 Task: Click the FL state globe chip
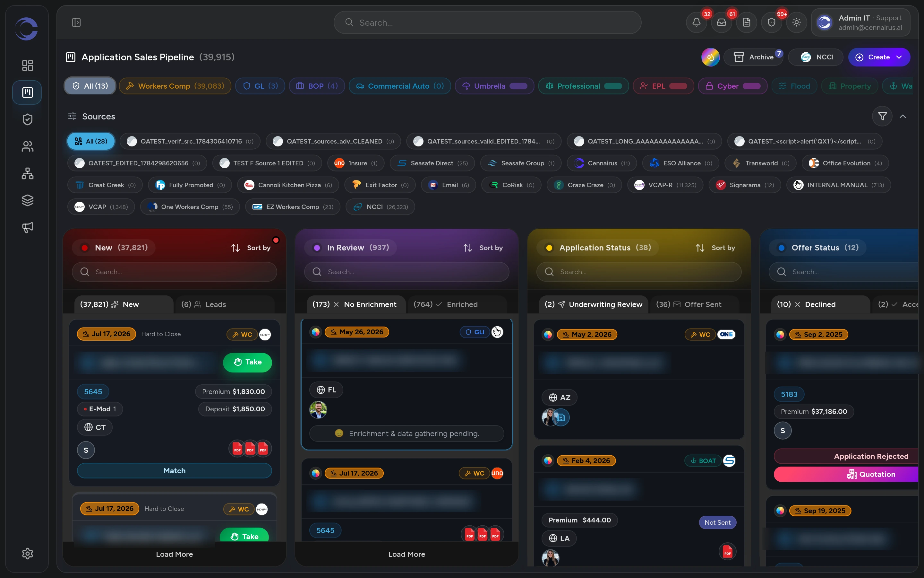click(326, 390)
